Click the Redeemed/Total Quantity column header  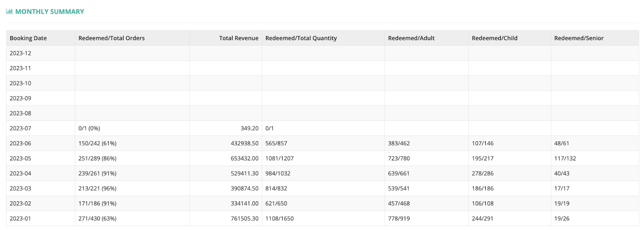tap(301, 38)
